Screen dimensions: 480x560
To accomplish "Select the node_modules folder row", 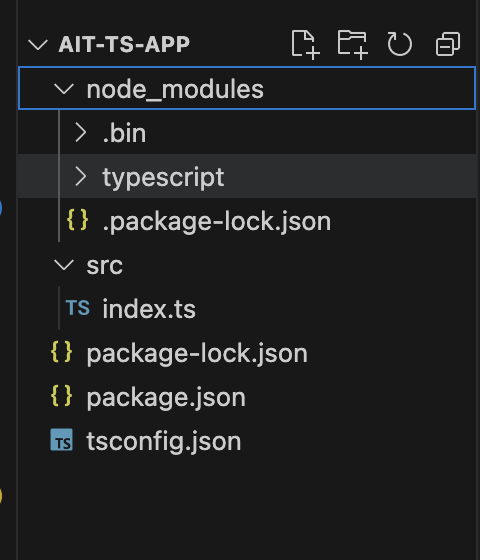I will pyautogui.click(x=247, y=88).
